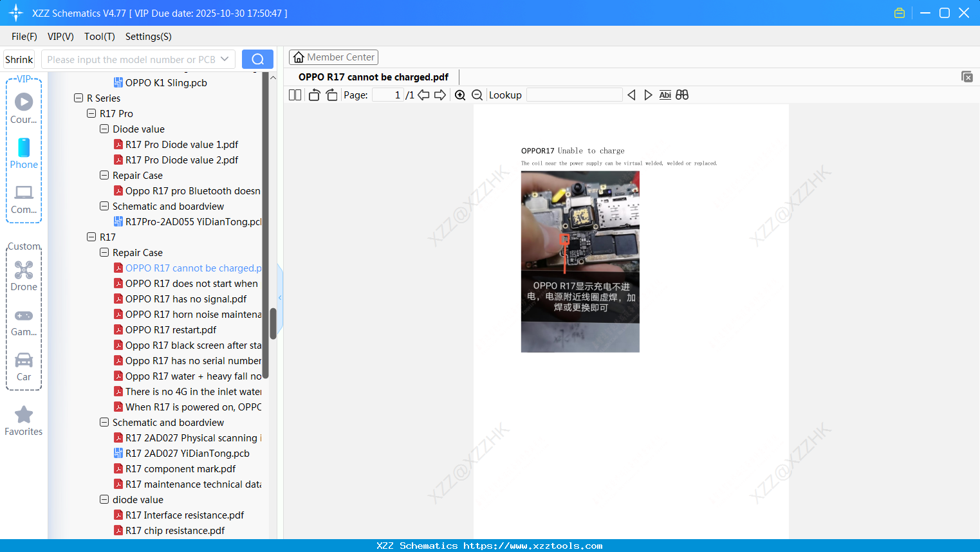Collapse the lowercase diode value folder

(104, 500)
